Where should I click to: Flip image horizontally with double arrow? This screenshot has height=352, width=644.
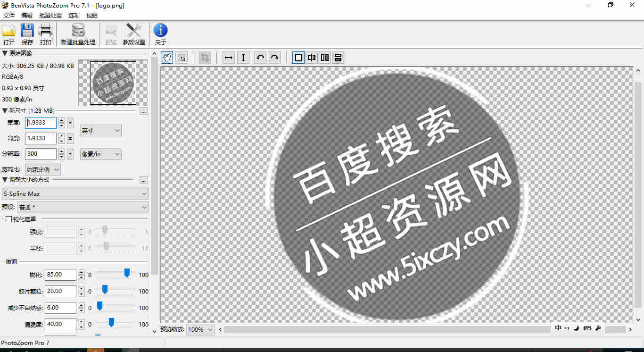tap(229, 58)
